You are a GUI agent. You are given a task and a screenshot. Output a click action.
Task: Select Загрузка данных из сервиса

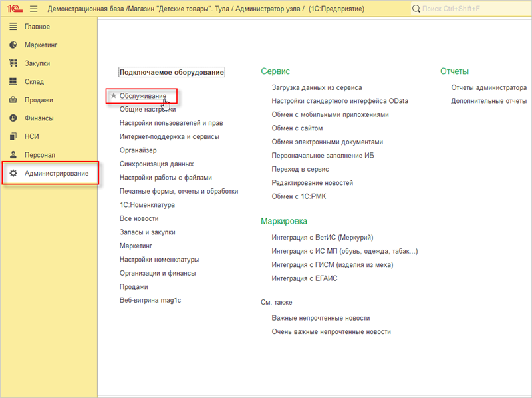[x=317, y=87]
